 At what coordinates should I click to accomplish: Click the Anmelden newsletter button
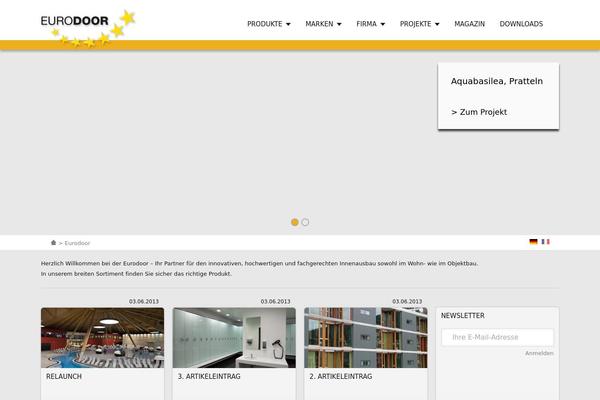click(539, 353)
